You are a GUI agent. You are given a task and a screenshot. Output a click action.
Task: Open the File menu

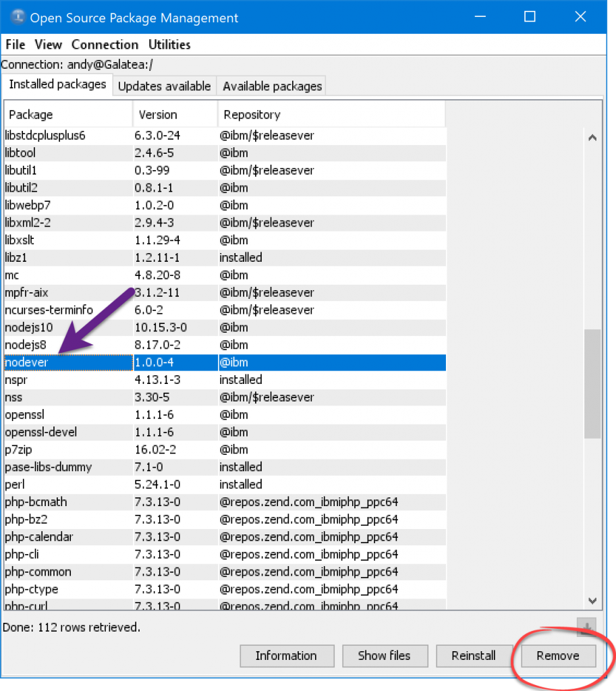pyautogui.click(x=15, y=45)
